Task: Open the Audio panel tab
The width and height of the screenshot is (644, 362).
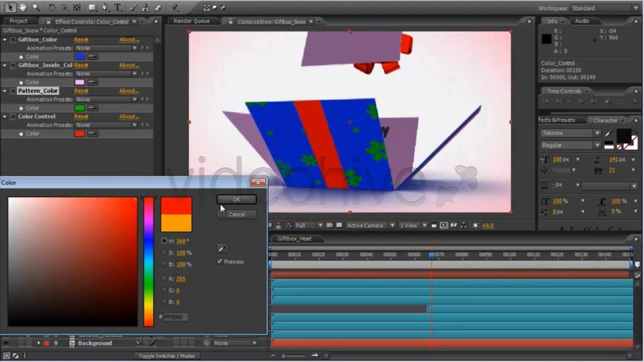Action: [582, 21]
